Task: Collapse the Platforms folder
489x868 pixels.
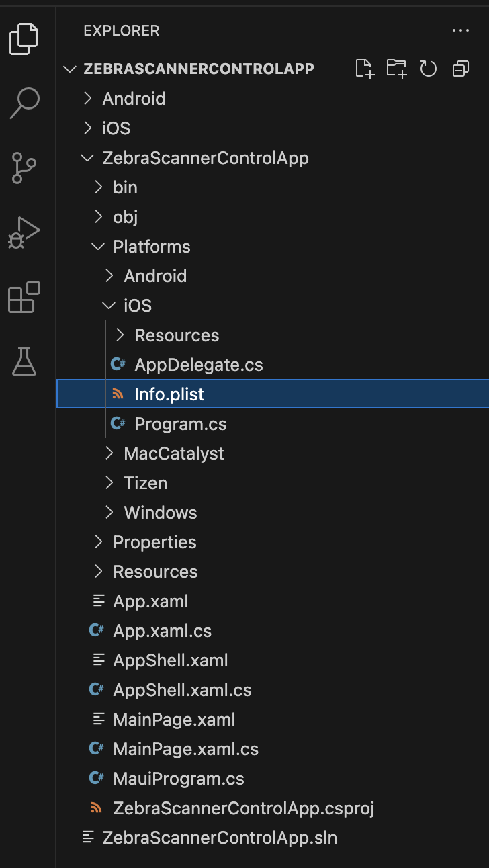Action: [x=151, y=247]
